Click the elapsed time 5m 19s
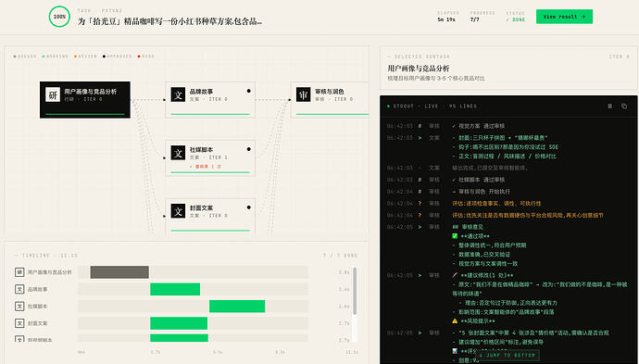Viewport: 639px width, 364px height. tap(446, 19)
